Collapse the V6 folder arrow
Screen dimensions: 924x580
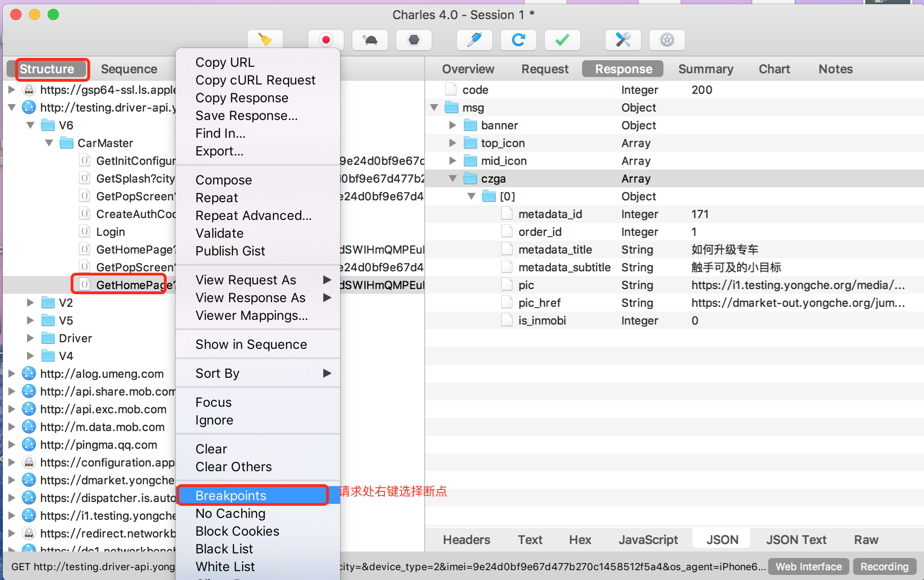tap(31, 125)
